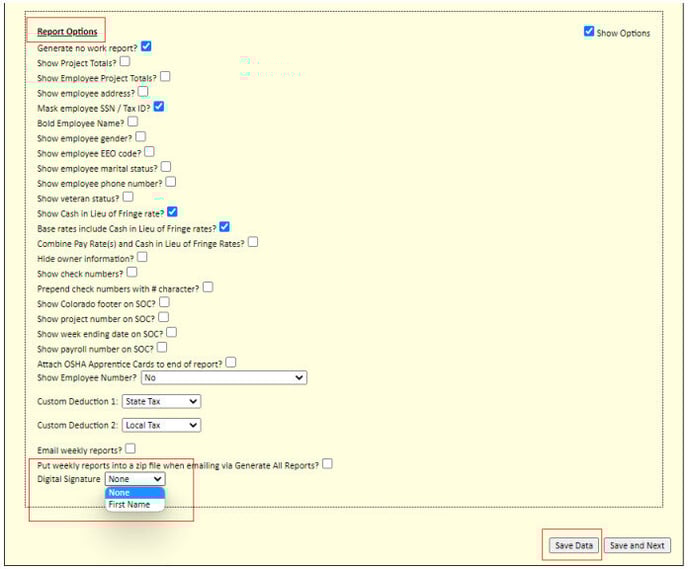
Task: Check Combine Pay Rate(s) and Cash in Lieu
Action: coord(253,242)
